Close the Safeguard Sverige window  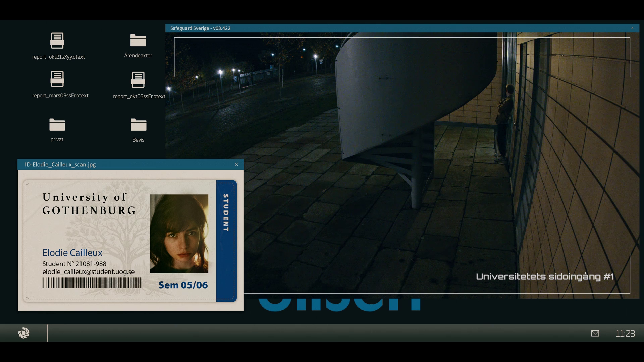[x=632, y=28]
